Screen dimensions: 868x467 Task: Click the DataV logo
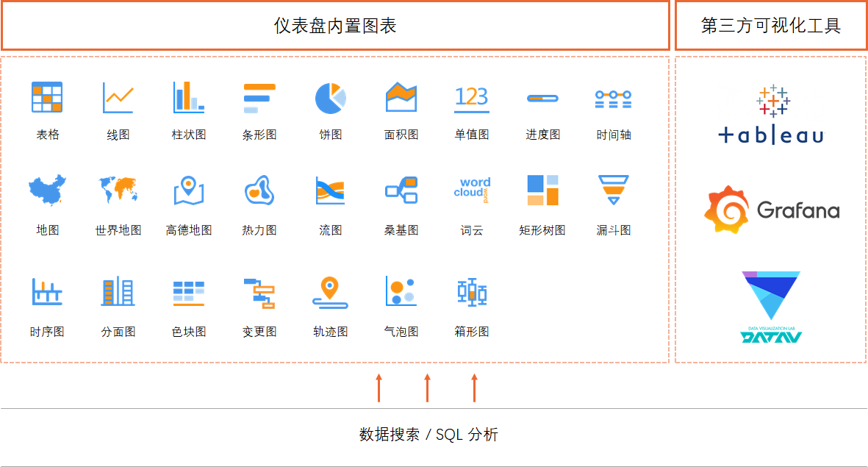click(x=771, y=307)
